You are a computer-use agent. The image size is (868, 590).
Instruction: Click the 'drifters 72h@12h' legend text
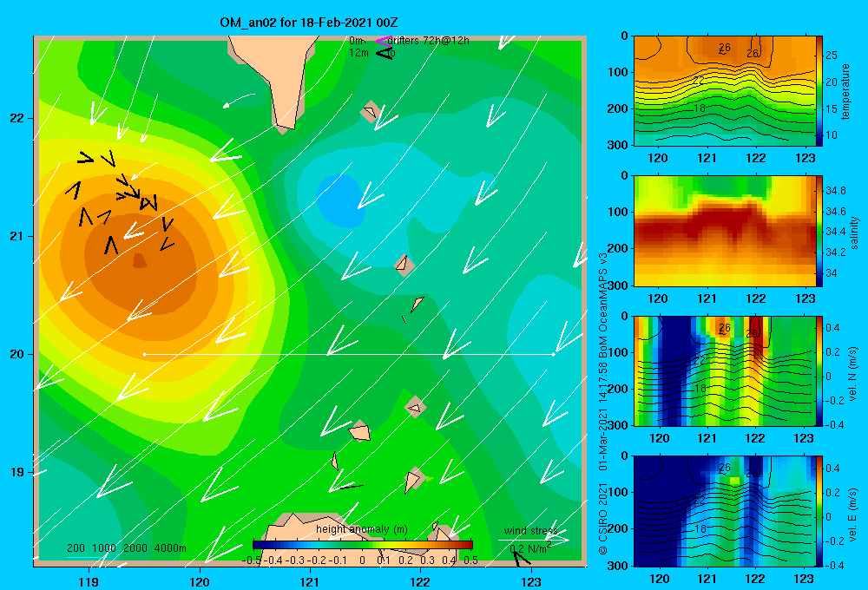pyautogui.click(x=429, y=41)
